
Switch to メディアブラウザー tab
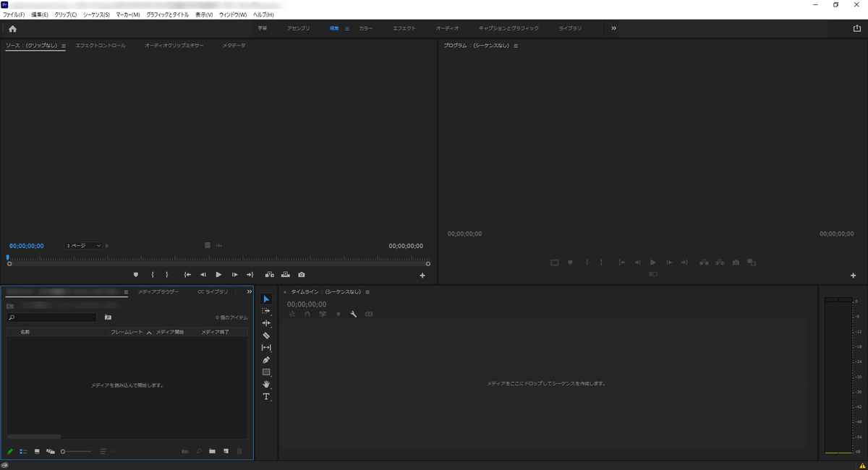click(x=158, y=292)
